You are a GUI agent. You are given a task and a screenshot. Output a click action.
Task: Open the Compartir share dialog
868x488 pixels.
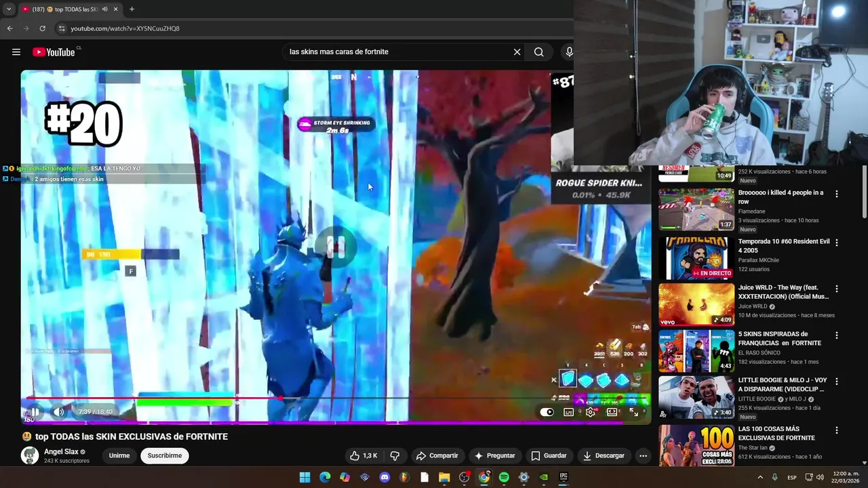tap(437, 455)
